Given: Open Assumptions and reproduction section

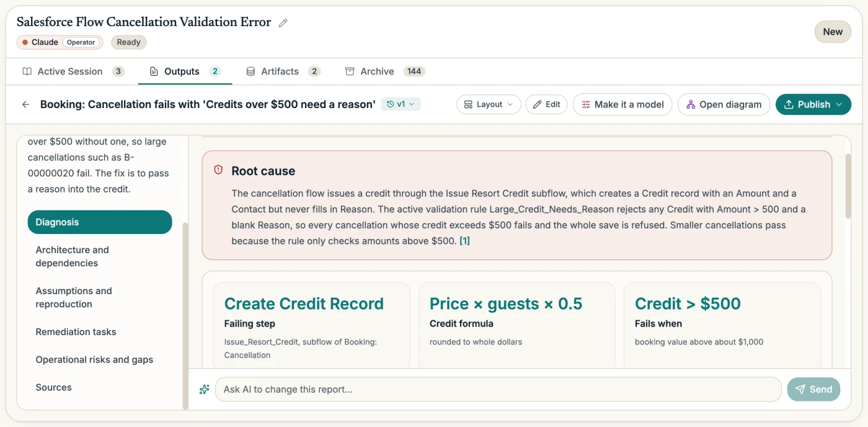Looking at the screenshot, I should click(100, 297).
